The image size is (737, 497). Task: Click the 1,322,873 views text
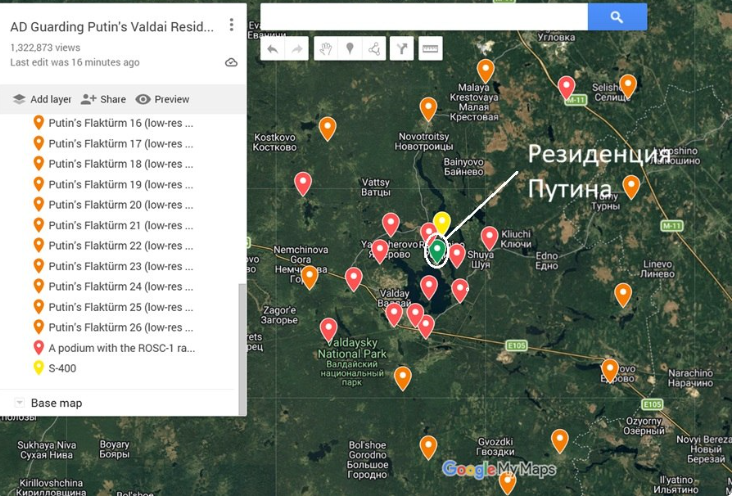click(45, 47)
